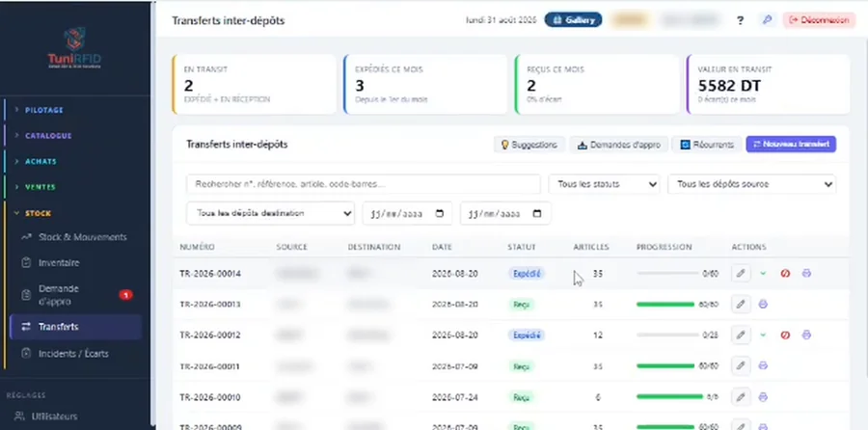Viewport: 868px width, 430px height.
Task: Click the Récurrents button
Action: pos(707,145)
